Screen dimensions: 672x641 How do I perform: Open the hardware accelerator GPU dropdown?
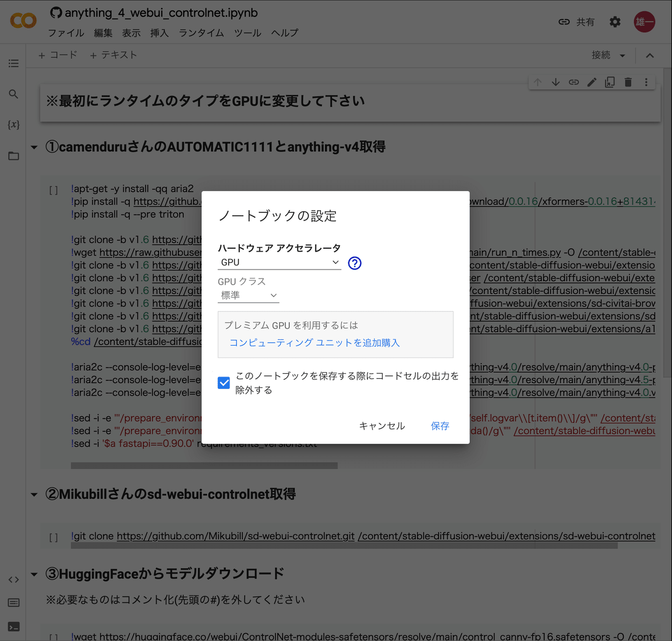pos(279,262)
